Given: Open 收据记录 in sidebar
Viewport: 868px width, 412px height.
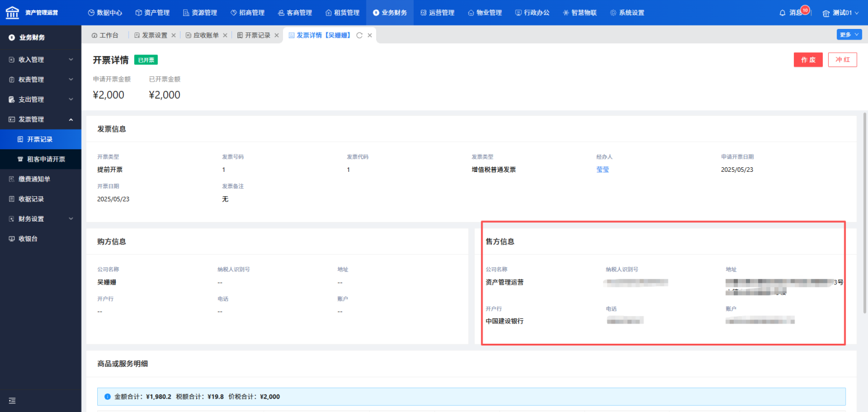Looking at the screenshot, I should [x=41, y=199].
